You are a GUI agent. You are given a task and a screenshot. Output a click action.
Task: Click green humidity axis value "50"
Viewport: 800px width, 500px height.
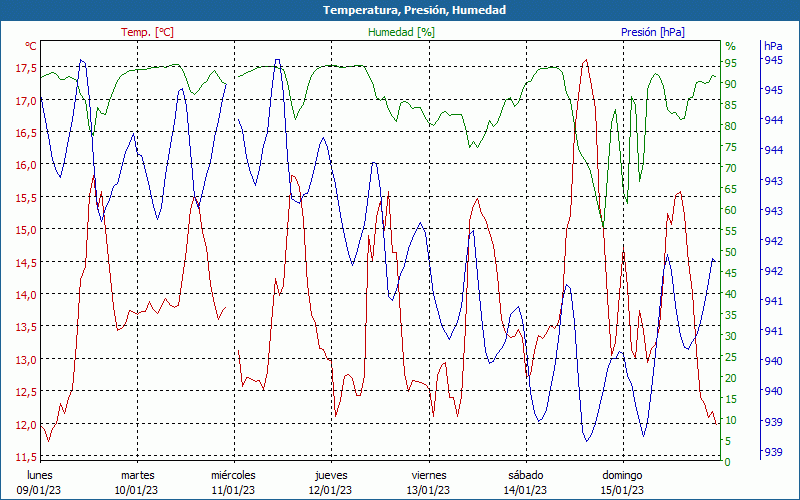(731, 252)
